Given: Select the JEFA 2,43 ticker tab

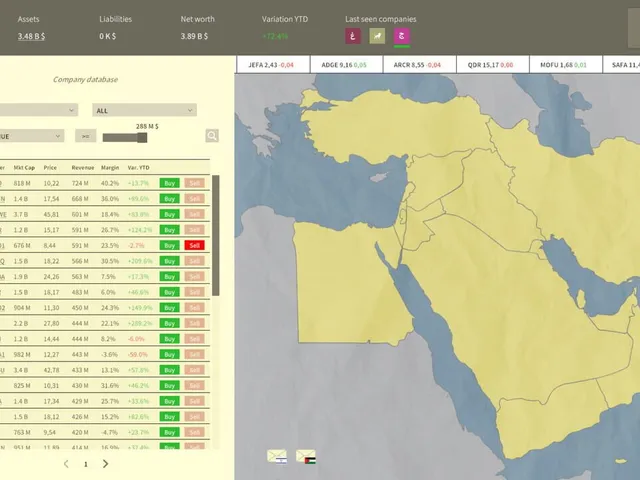Looking at the screenshot, I should [x=272, y=64].
